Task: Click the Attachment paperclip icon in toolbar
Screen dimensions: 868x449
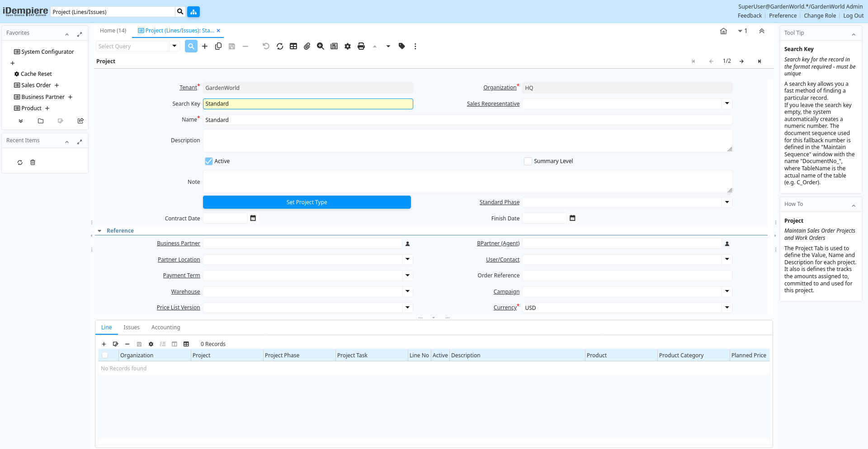Action: point(307,46)
